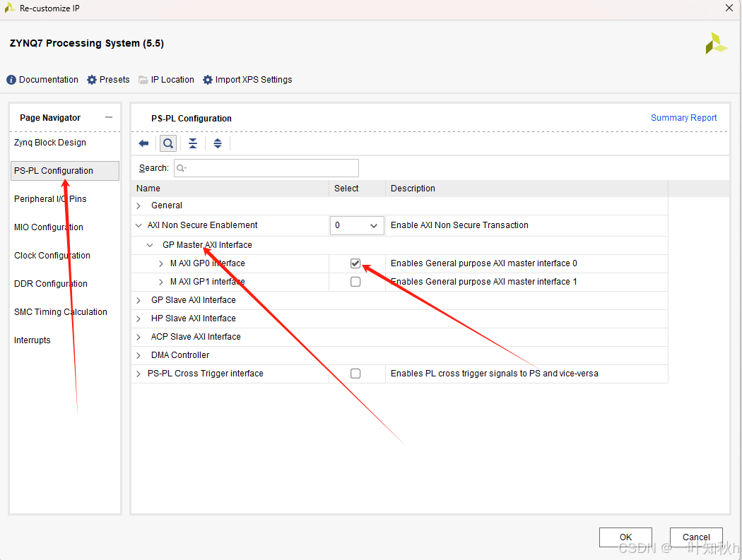The width and height of the screenshot is (742, 560).
Task: Click the Description column header
Action: (526, 189)
